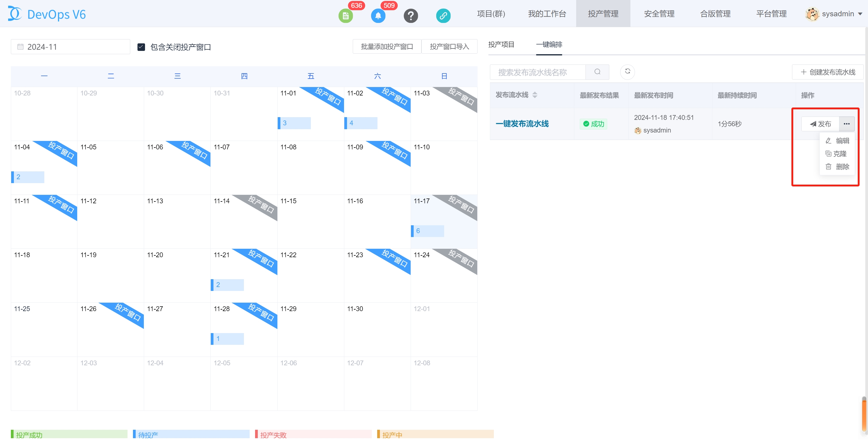Click the circular refresh icon
Viewport: 868px width, 440px height.
click(x=627, y=71)
